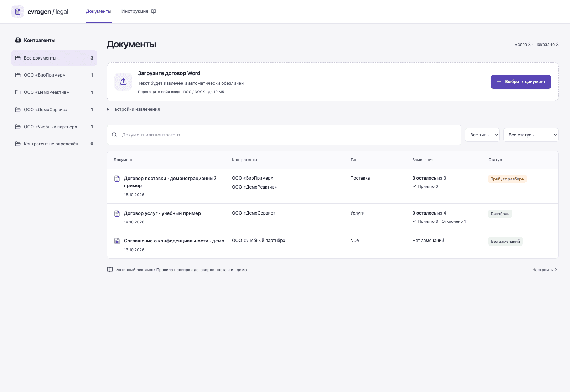Filter by ООО «ДемоРеактив» in sidebar

54,92
